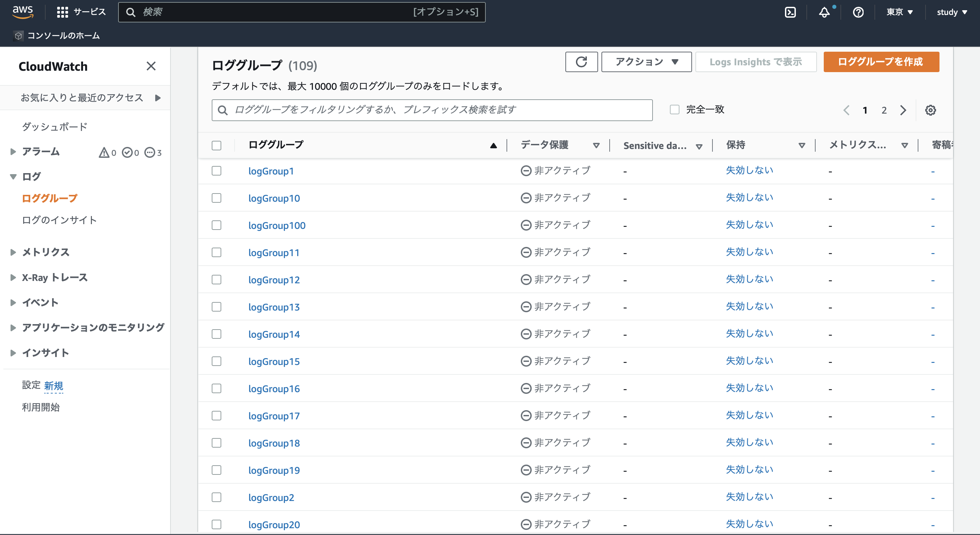980x535 pixels.
Task: Open コンソールのホーム from the breadcrumb
Action: [x=63, y=36]
